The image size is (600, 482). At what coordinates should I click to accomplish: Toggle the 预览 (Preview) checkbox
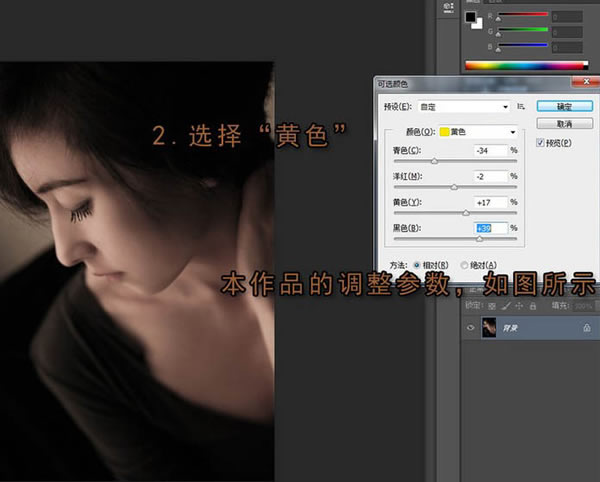click(540, 143)
